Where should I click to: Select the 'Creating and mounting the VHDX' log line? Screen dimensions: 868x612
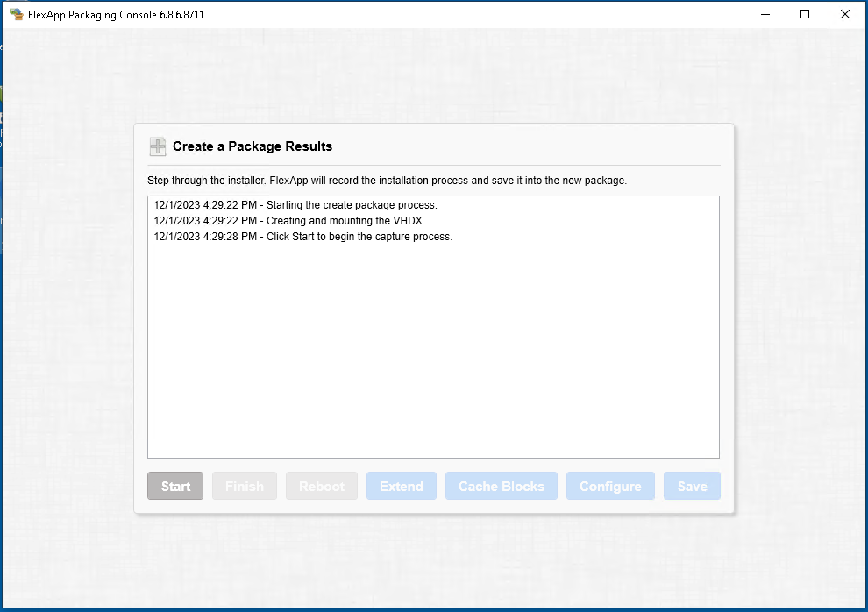(288, 221)
